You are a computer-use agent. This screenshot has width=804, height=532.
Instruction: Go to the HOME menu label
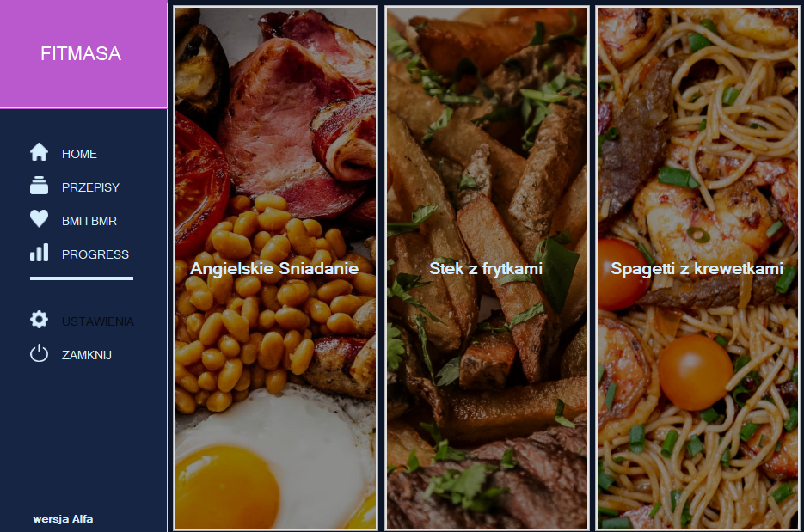click(x=79, y=154)
